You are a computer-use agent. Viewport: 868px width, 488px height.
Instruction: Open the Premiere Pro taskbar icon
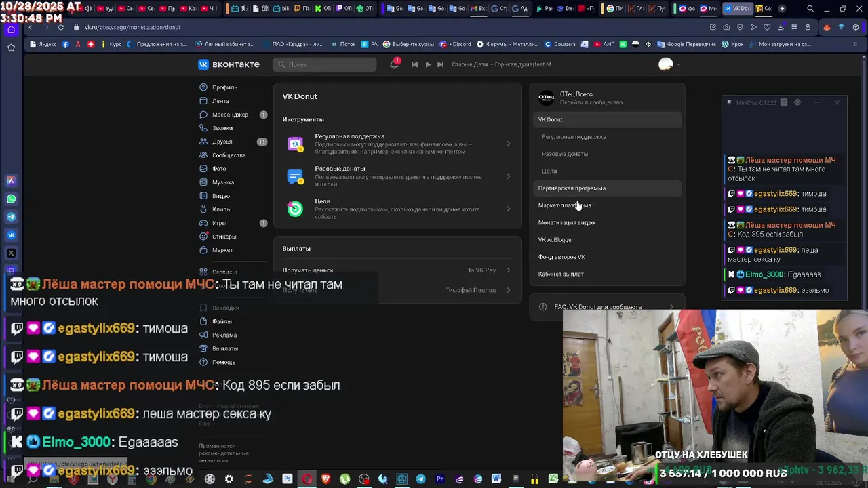coord(439,479)
